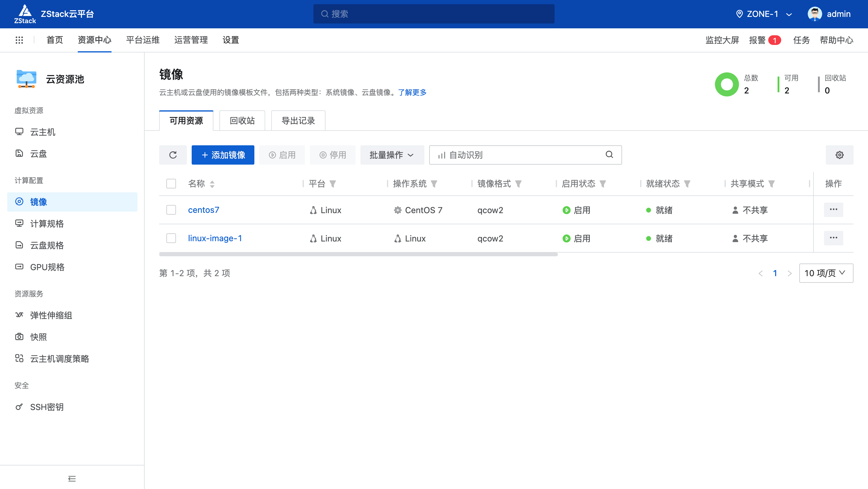Open the 批量操作 dropdown
This screenshot has width=868, height=489.
[392, 155]
